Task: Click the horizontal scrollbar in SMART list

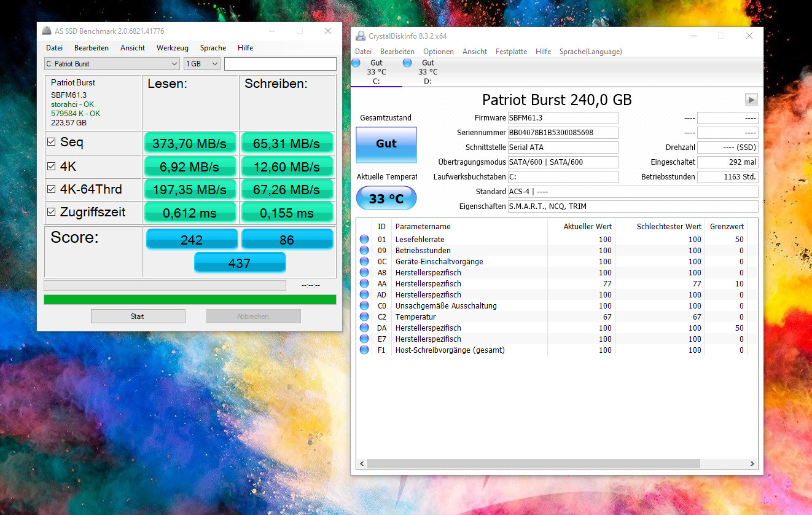Action: coord(534,464)
